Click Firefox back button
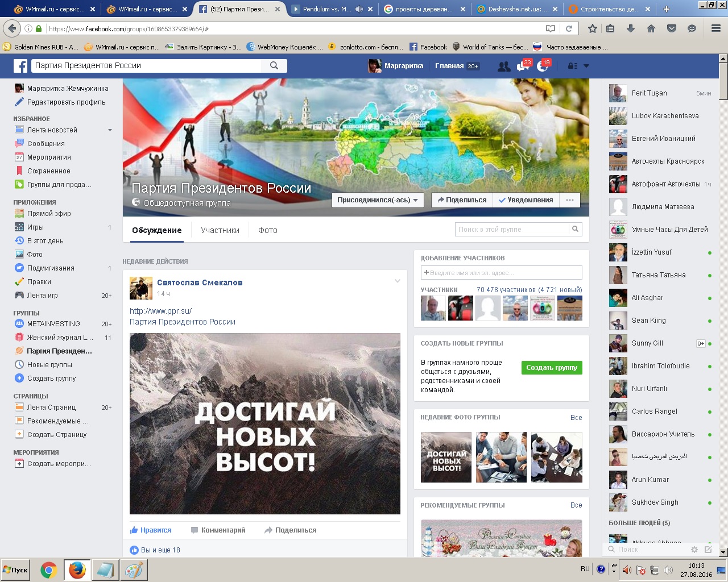This screenshot has width=728, height=582. point(11,28)
